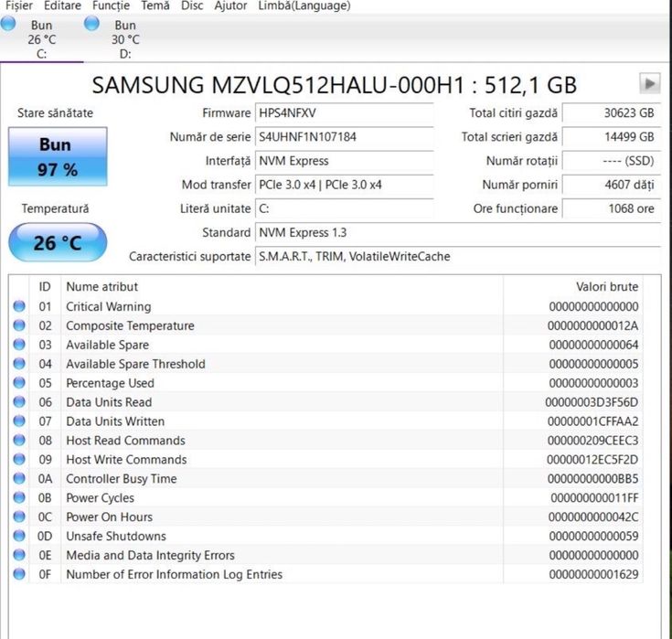Click the Număr rotații value ---- (SSD)
Screen dimensions: 672x639
tap(611, 161)
